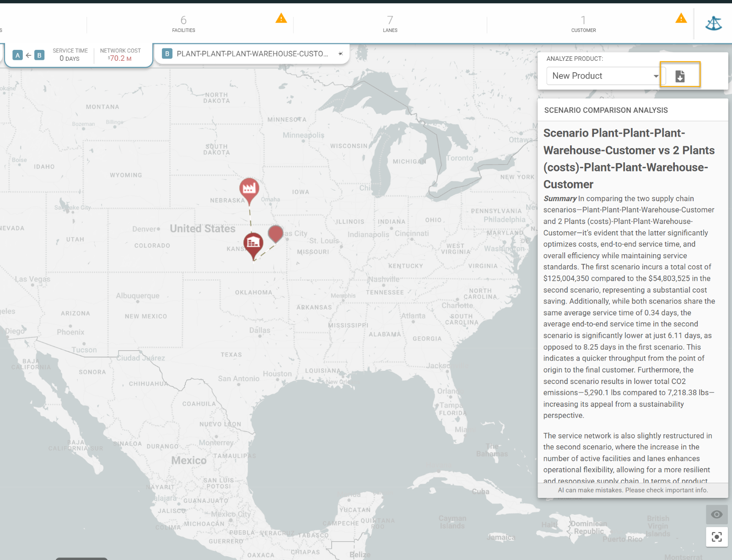Click the recenter map focus icon

point(716,537)
